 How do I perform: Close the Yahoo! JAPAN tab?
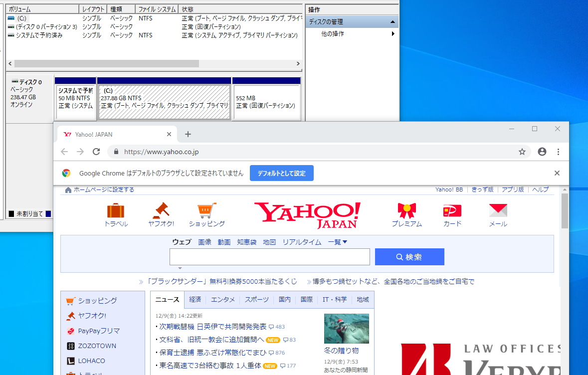tap(169, 134)
